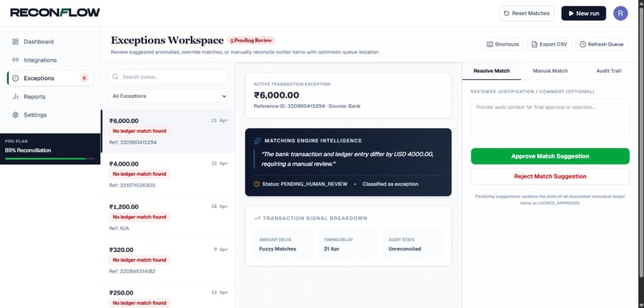Click the Exceptions count badge 5
The width and height of the screenshot is (644, 308).
pos(84,78)
